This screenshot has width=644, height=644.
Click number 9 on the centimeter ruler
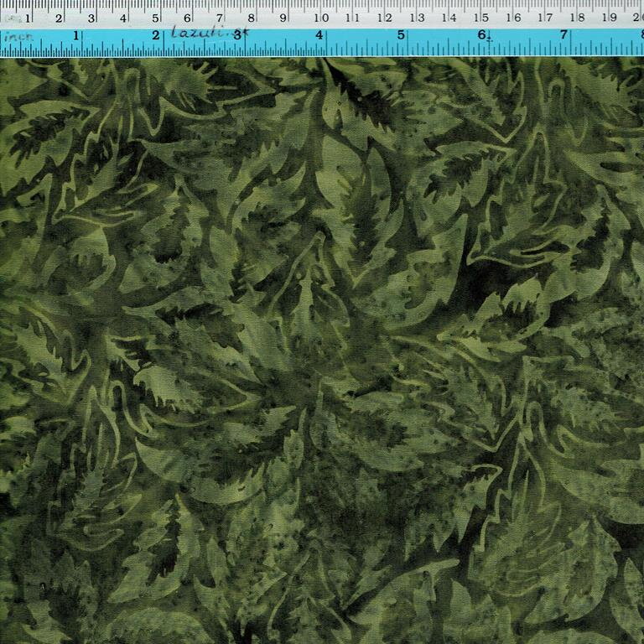[283, 18]
